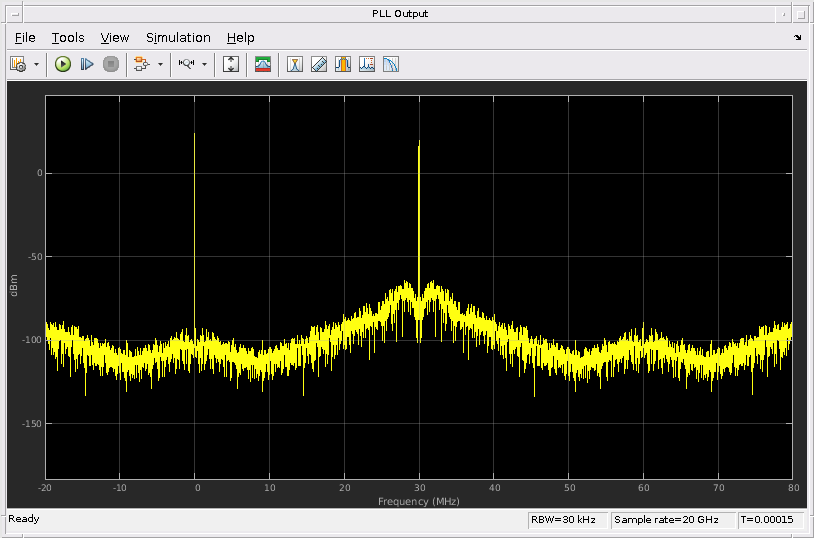Show the Distortion Measurements panel
The height and width of the screenshot is (538, 814).
coord(367,64)
